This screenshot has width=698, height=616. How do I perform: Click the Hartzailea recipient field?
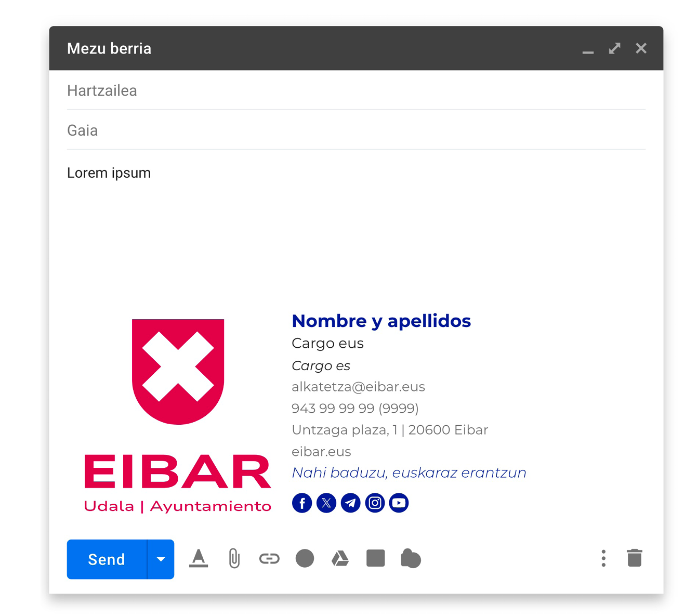356,90
